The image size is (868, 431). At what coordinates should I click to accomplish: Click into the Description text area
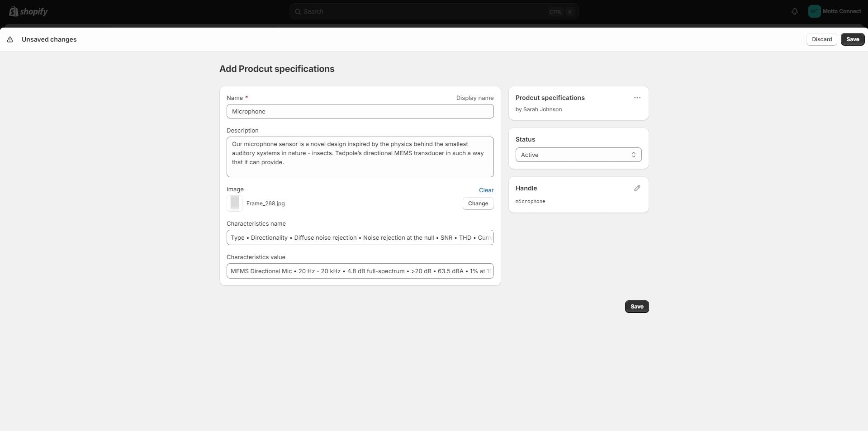360,156
